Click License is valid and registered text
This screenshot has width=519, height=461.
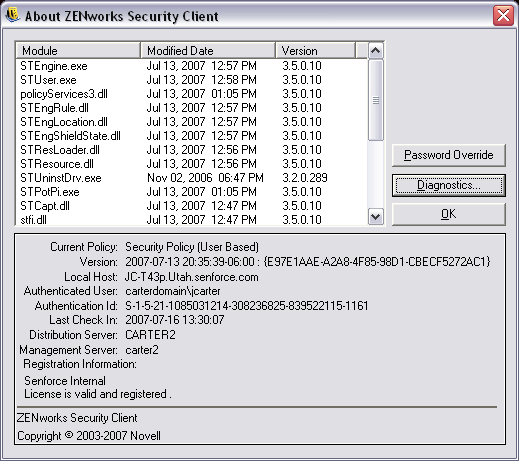pos(98,394)
